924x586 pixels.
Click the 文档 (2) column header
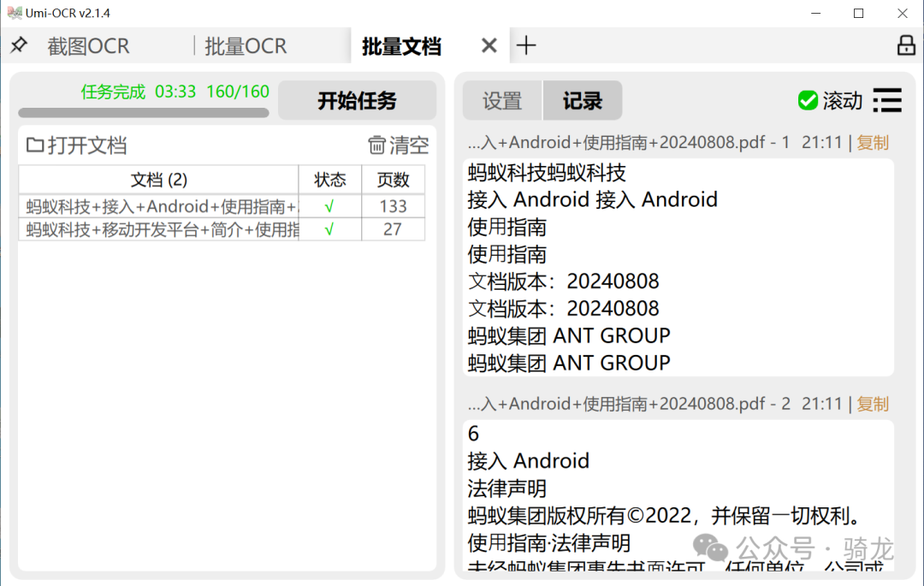point(159,180)
